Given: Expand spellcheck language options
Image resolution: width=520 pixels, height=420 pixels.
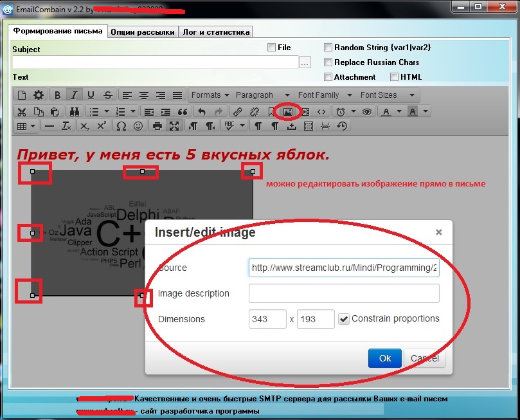Looking at the screenshot, I should point(242,125).
